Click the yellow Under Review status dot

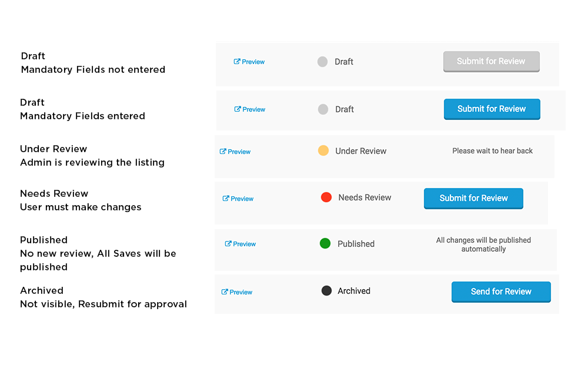323,150
